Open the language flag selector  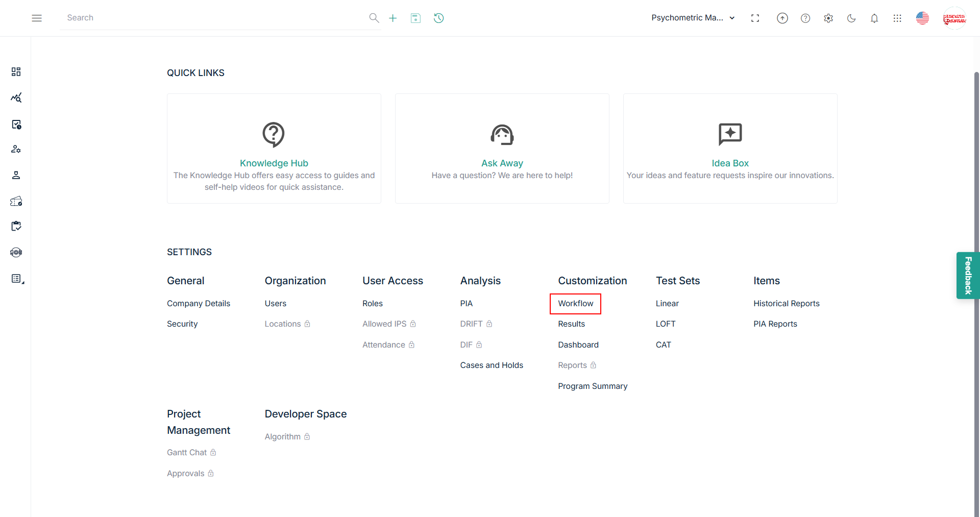[922, 18]
